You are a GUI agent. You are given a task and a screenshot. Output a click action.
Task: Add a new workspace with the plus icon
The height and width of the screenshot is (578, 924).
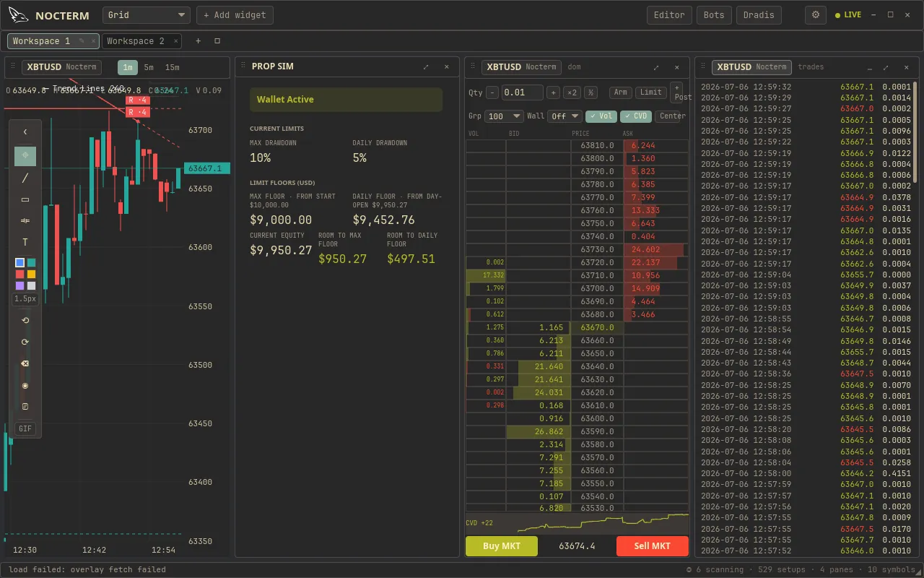click(x=199, y=41)
